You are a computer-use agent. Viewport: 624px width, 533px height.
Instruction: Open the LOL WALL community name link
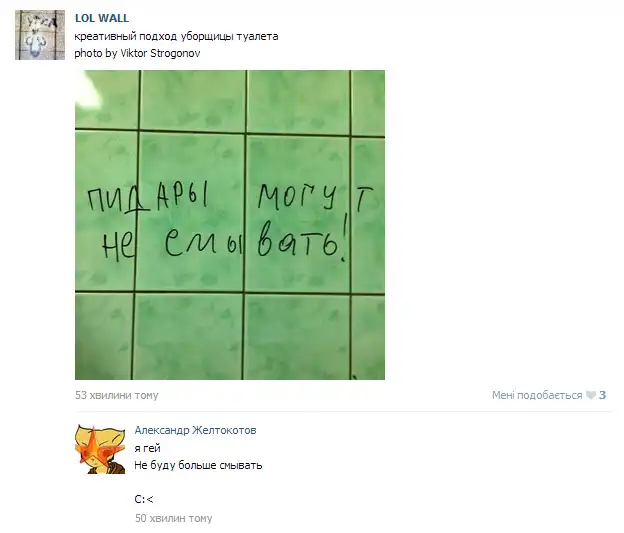(x=102, y=18)
